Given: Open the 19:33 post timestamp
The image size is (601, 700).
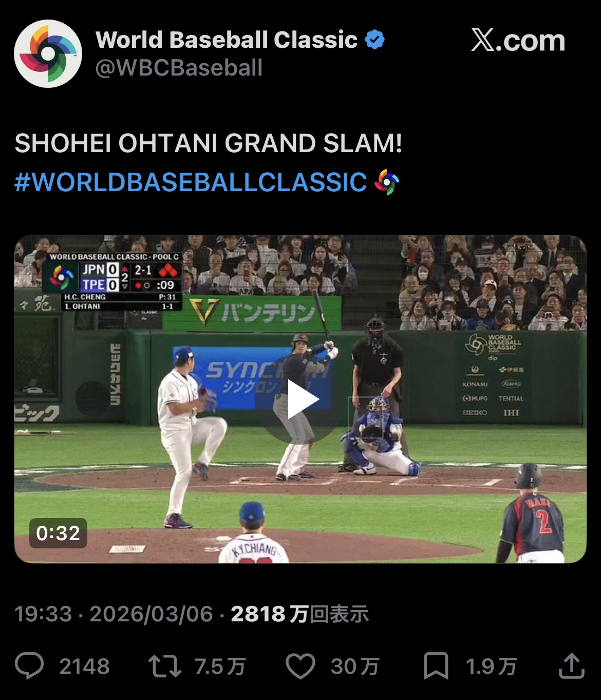Looking at the screenshot, I should (x=43, y=614).
